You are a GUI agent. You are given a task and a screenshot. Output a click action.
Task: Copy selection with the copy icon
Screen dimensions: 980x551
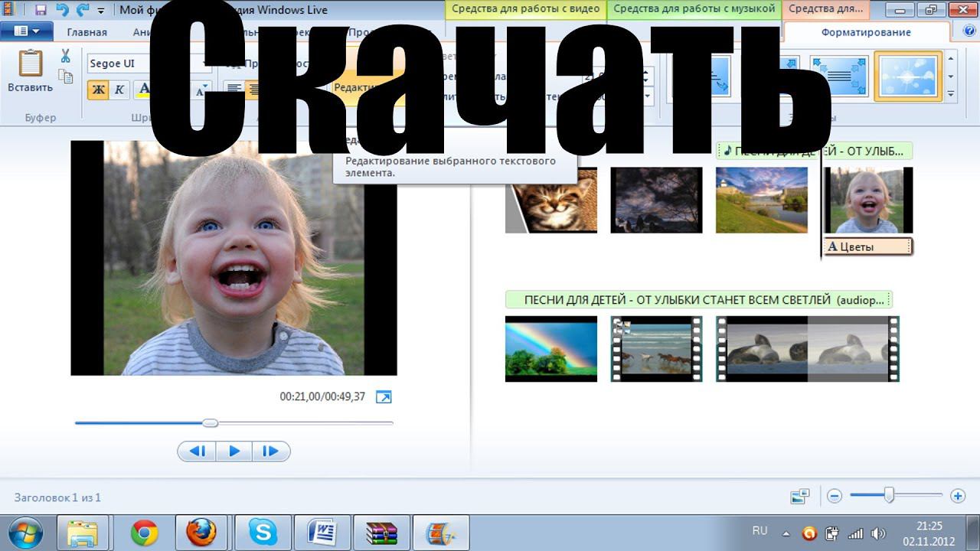(x=66, y=76)
